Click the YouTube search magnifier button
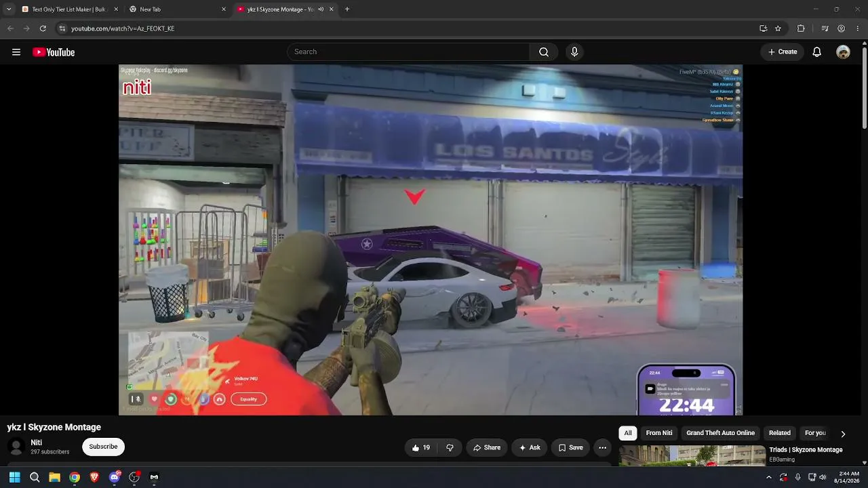The height and width of the screenshot is (488, 868). point(544,52)
